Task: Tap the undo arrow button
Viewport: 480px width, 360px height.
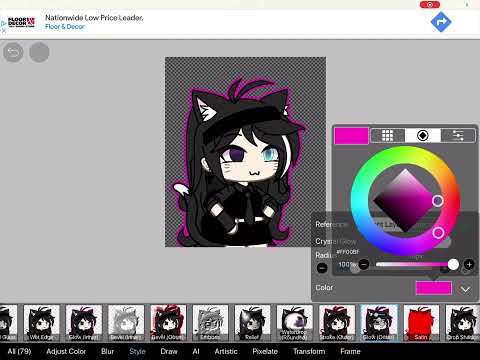Action: pos(13,52)
